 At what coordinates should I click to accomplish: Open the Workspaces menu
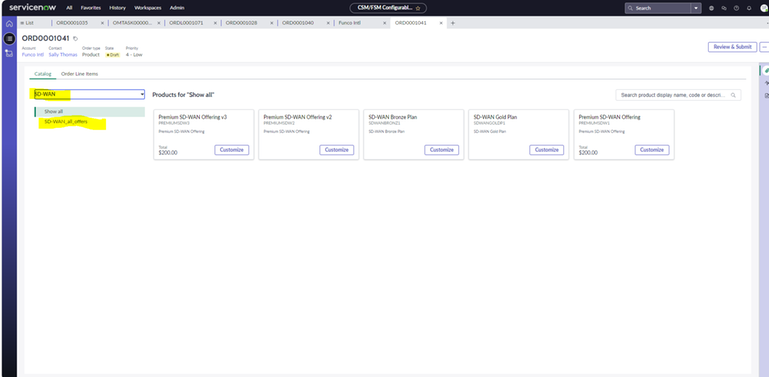pos(148,8)
